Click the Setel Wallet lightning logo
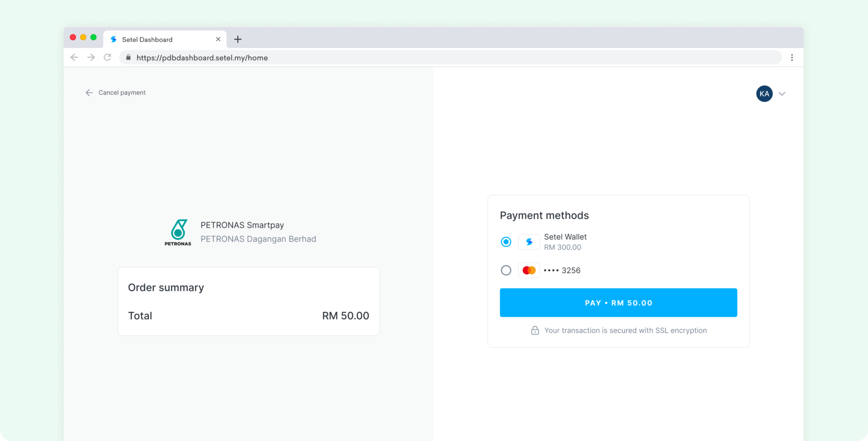The width and height of the screenshot is (868, 441). (529, 242)
